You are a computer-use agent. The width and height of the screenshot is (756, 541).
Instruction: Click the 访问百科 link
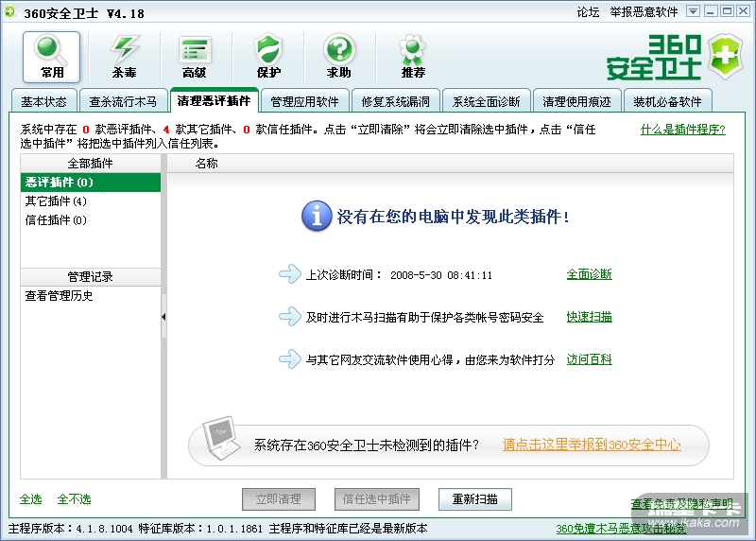coord(589,359)
